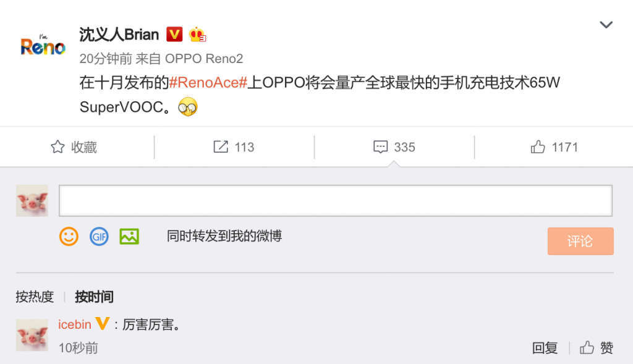Open the #RenoAce# hashtag link
Viewport: 633px width, 364px height.
(208, 83)
